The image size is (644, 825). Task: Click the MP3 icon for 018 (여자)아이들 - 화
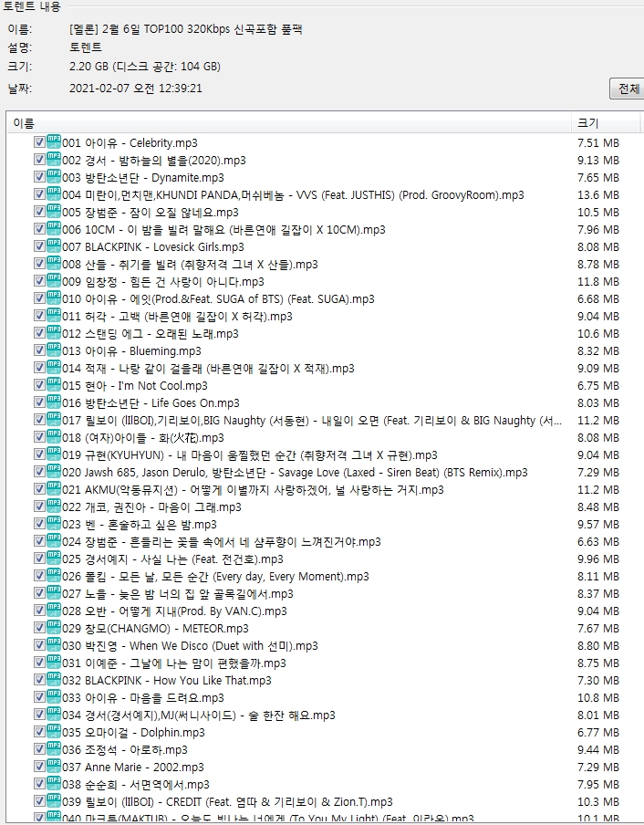pyautogui.click(x=54, y=437)
